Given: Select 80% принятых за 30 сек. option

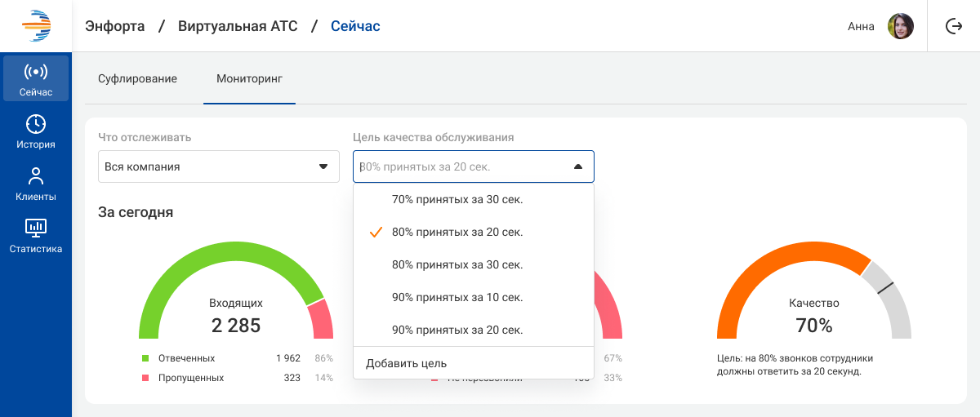Looking at the screenshot, I should pos(457,265).
